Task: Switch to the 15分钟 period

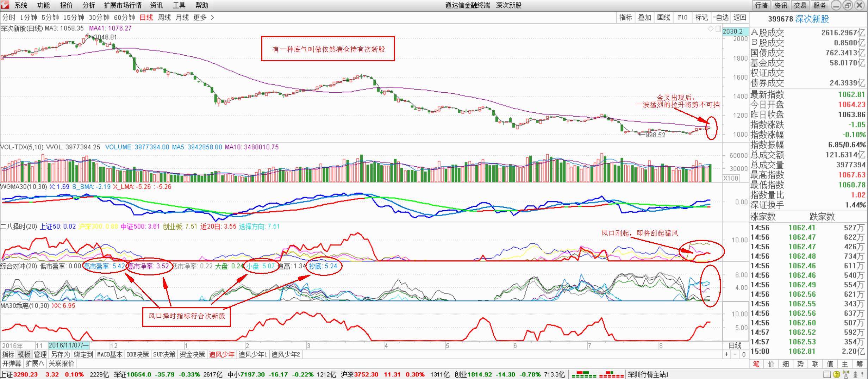Action: pos(74,18)
